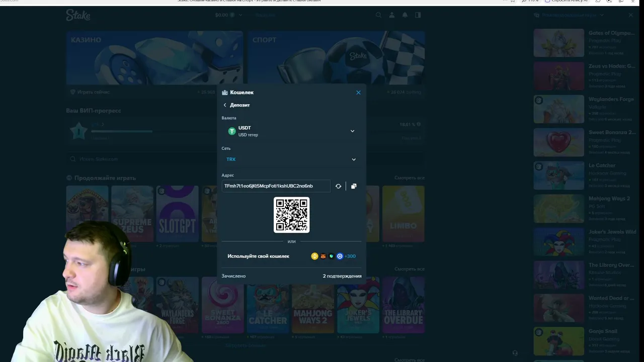
Task: Open The Library Overdue game tile
Action: 404,305
